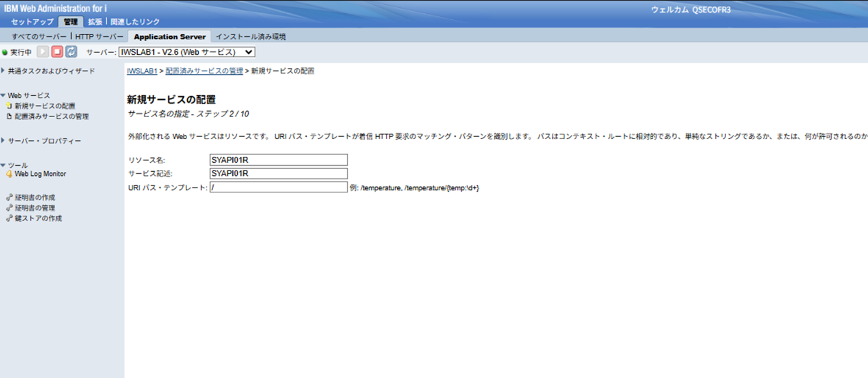Click the page icon next to 新規サービスの配置
Screen dimensions: 868x378
tap(9, 106)
